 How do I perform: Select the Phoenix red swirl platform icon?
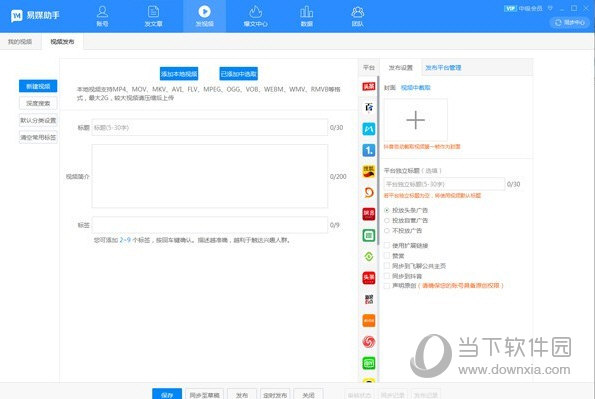coord(368,342)
